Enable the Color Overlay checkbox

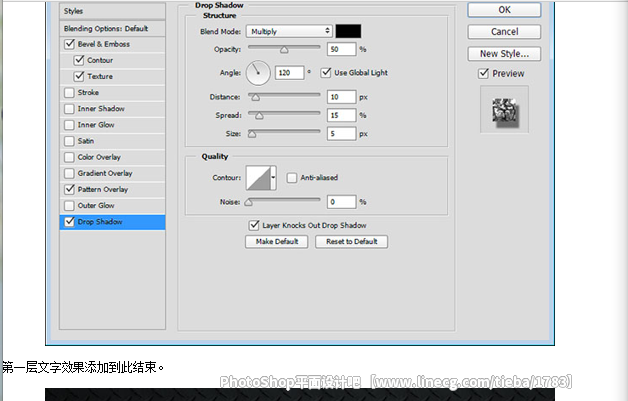click(69, 157)
